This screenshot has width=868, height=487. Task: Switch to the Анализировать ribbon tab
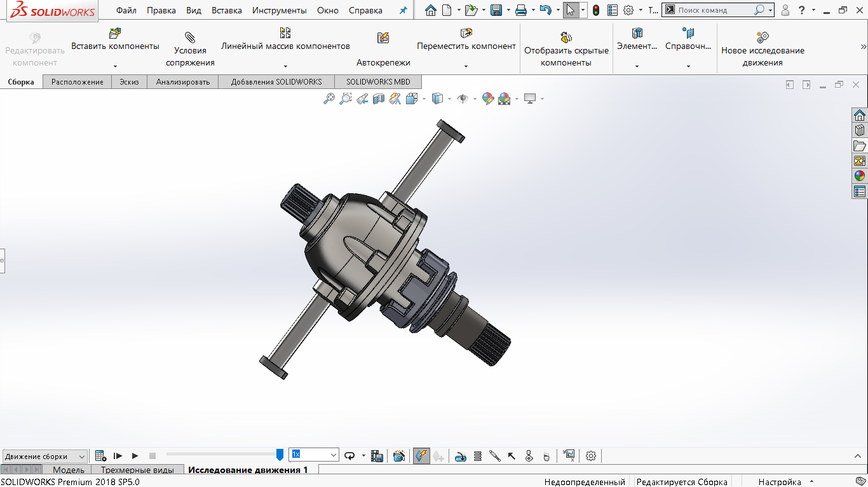pos(183,81)
